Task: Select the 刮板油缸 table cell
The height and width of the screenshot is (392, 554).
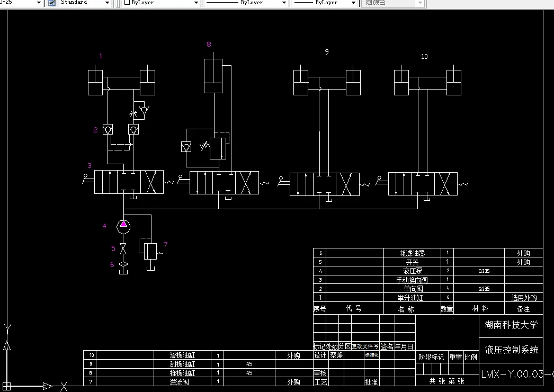Action: 182,364
